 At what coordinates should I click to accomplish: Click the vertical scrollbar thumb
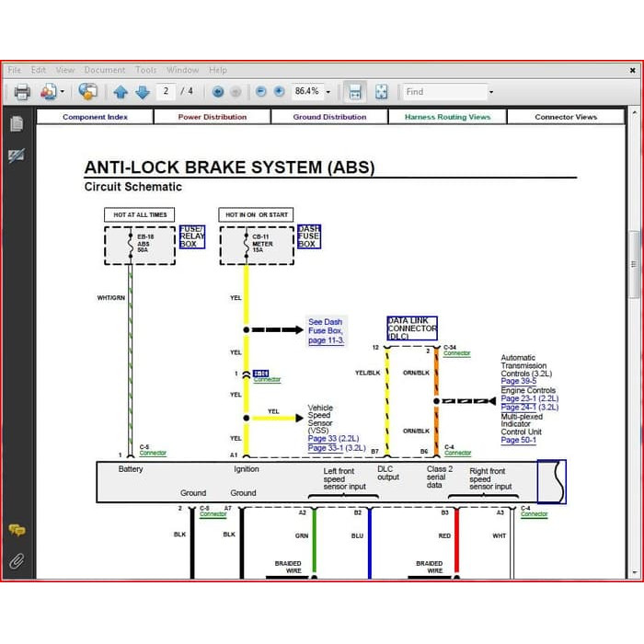[633, 267]
